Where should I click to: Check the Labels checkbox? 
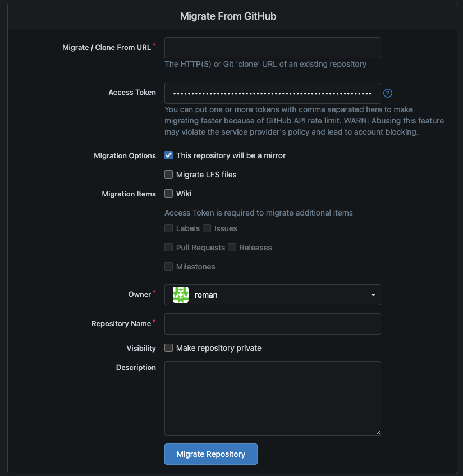pos(168,228)
